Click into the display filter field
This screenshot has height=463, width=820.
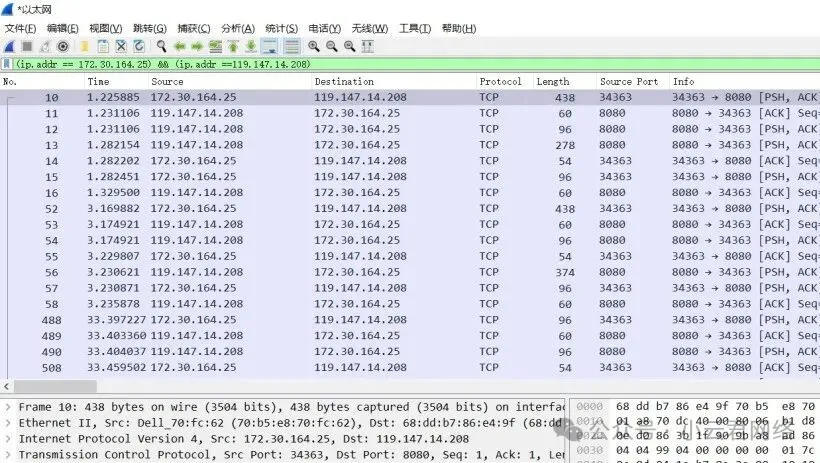coord(400,64)
